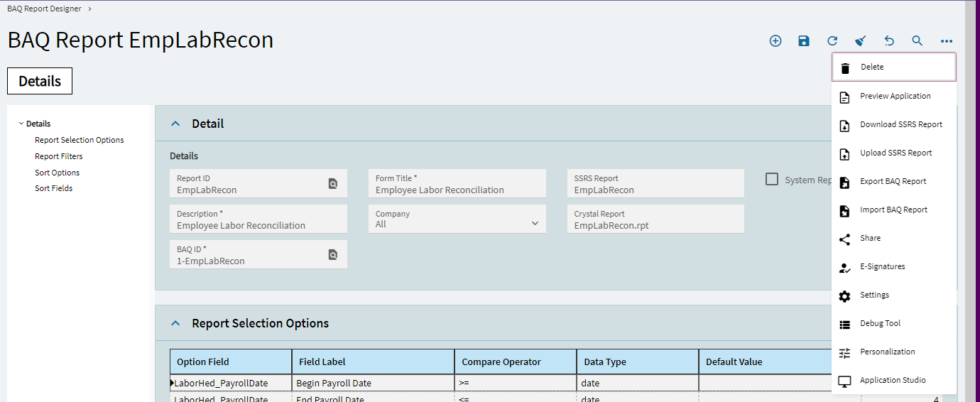Go to Report Filters in sidebar
This screenshot has height=402, width=980.
click(59, 156)
